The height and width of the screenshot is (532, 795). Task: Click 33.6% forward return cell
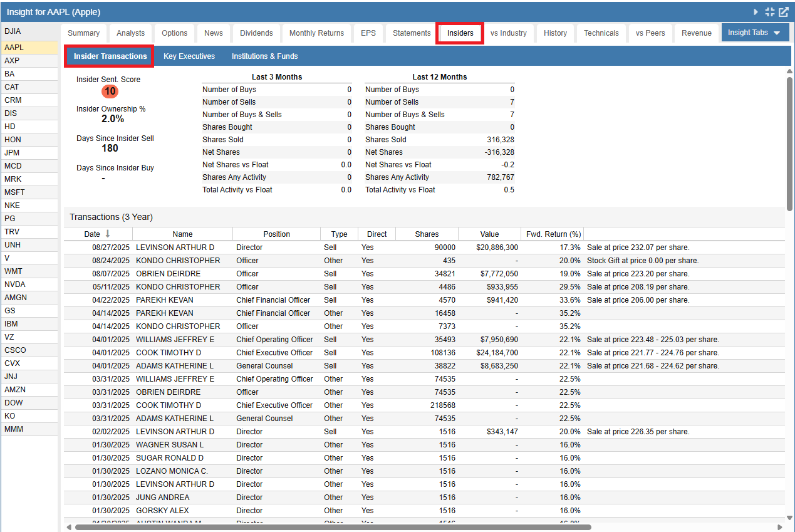569,300
